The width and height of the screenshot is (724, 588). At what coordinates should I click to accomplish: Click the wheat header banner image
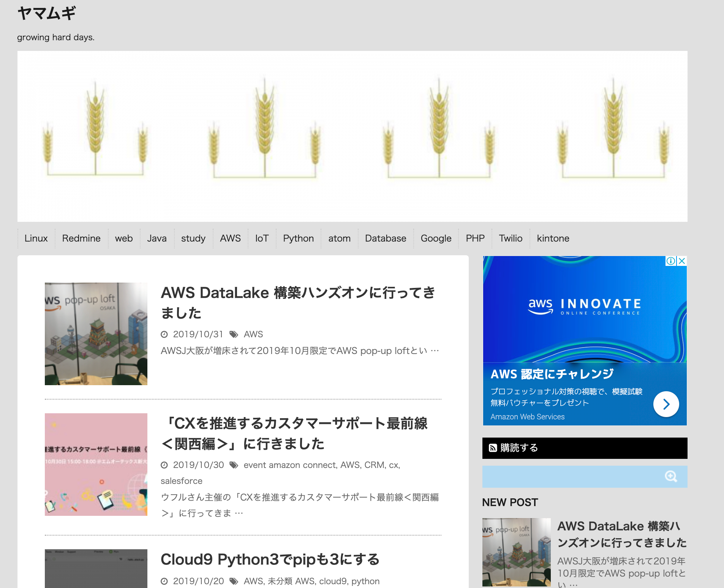point(353,136)
